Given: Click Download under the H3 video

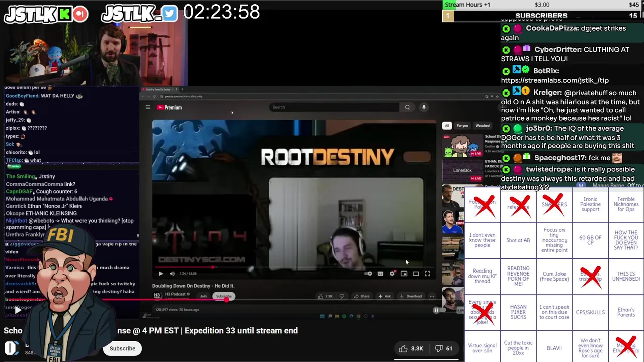Looking at the screenshot, I should [411, 296].
